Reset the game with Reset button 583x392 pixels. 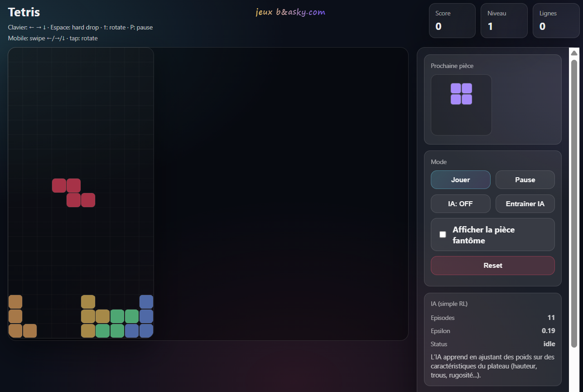(492, 265)
